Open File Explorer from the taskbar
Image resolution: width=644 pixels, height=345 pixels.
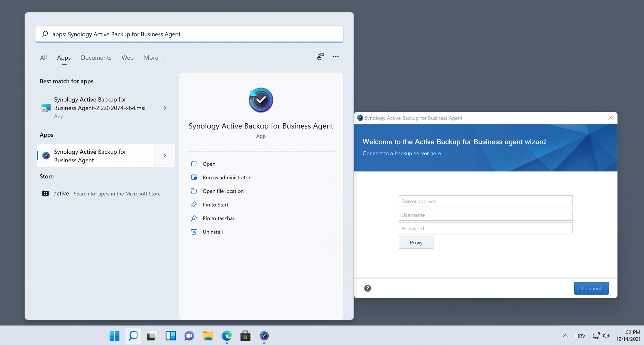[208, 336]
